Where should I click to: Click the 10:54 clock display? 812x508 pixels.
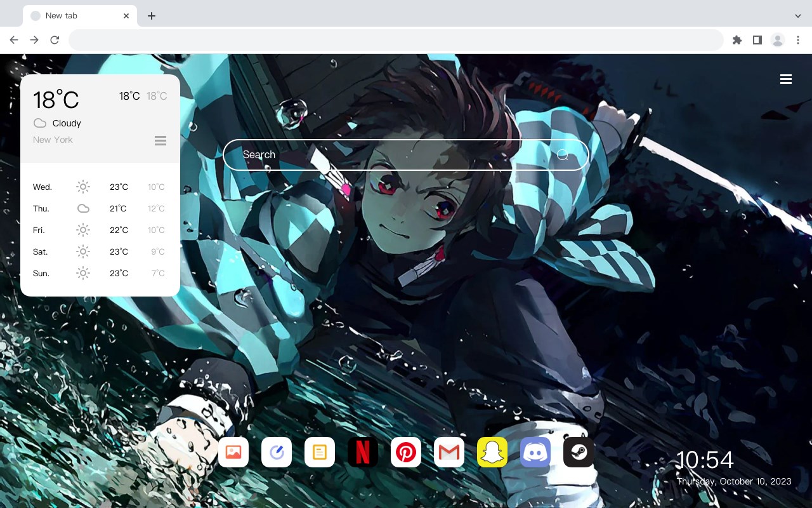click(705, 460)
